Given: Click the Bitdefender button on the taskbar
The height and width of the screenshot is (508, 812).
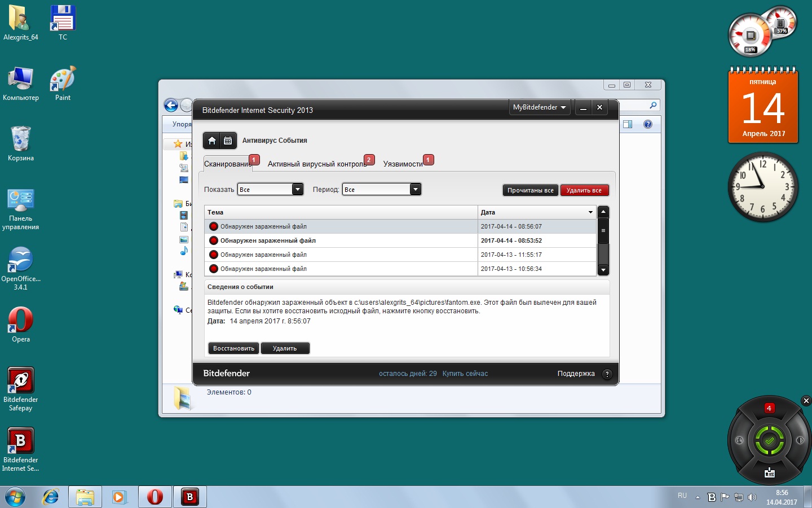Looking at the screenshot, I should tap(189, 497).
